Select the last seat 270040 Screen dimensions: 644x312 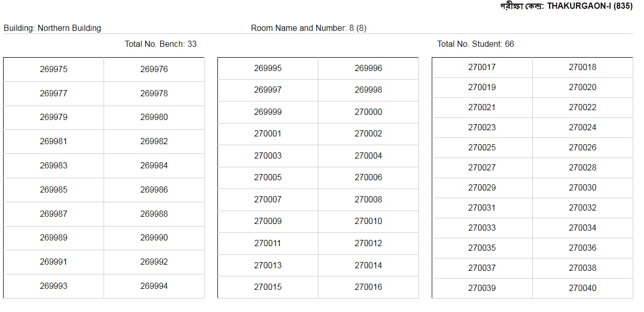[x=583, y=288]
